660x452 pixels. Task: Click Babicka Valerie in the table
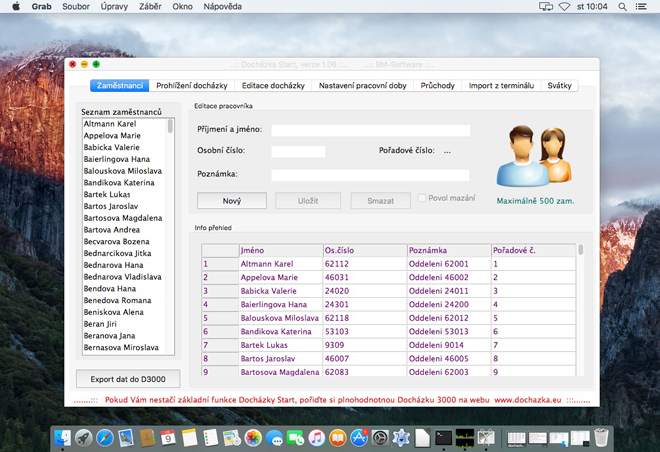coord(281,291)
